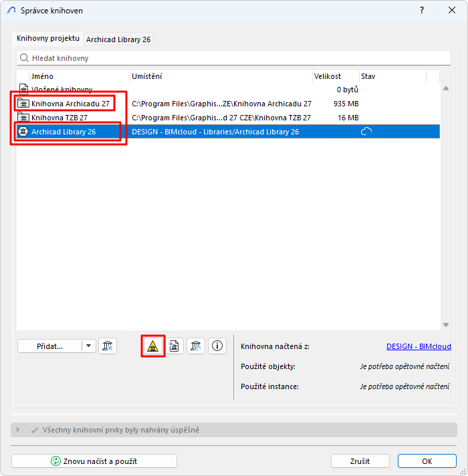Click the help question mark button
Viewport: 468px width, 476px height.
pyautogui.click(x=422, y=10)
